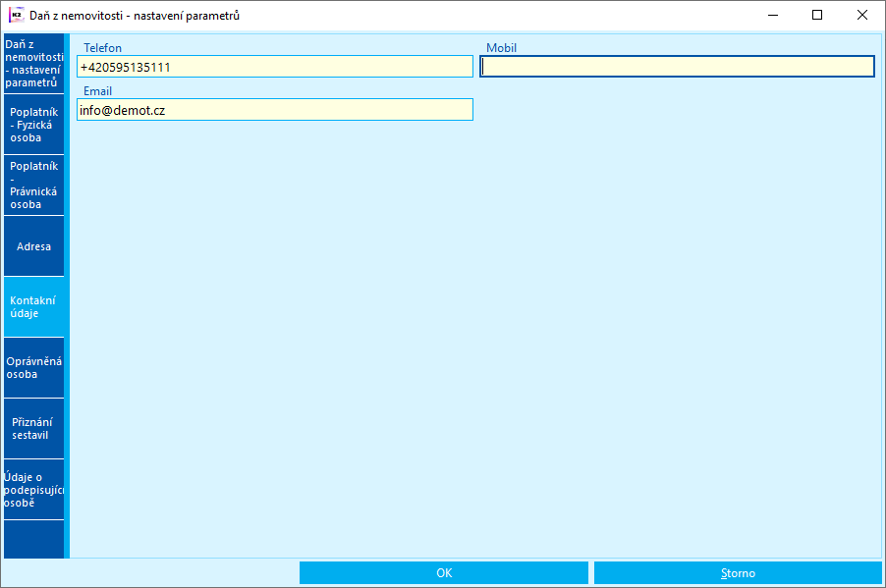Minimize the parameter settings window
The height and width of the screenshot is (588, 886).
point(773,16)
